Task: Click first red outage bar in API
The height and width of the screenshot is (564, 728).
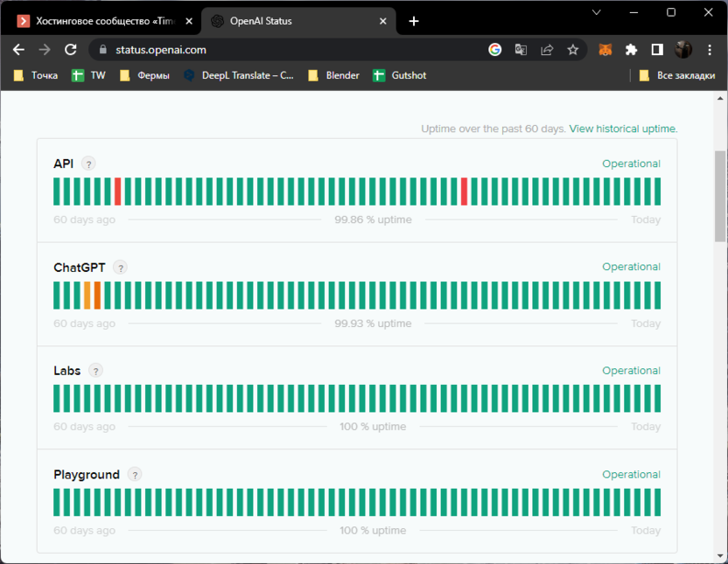Action: point(117,191)
